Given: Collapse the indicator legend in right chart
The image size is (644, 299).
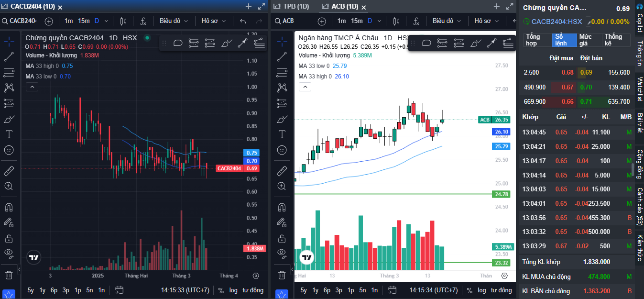Looking at the screenshot, I should pos(305,87).
